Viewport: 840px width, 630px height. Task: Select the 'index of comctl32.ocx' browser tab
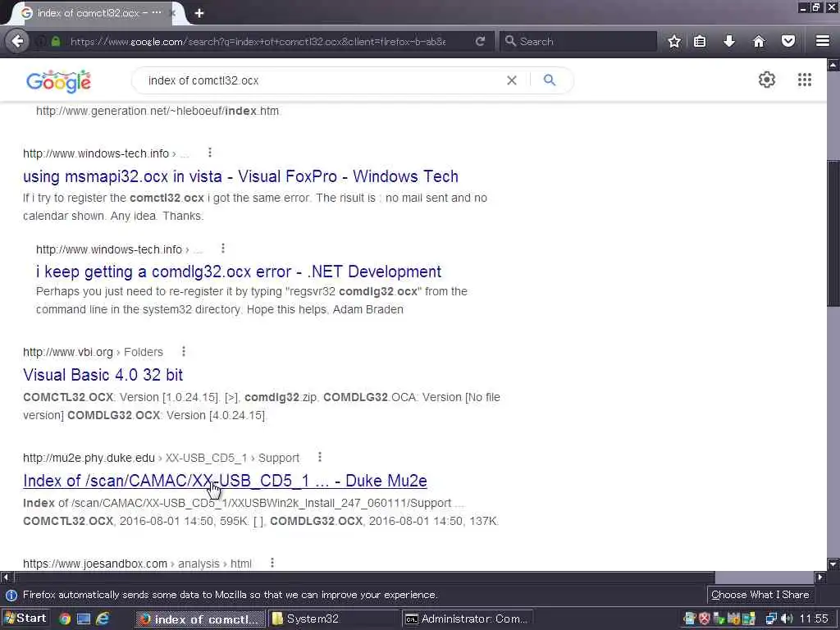pos(97,13)
